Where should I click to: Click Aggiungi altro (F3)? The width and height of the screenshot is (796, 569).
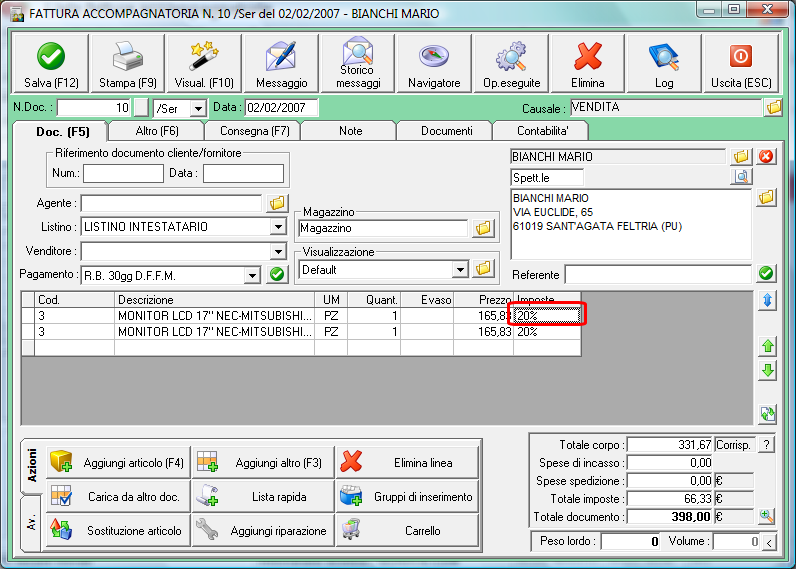point(263,462)
